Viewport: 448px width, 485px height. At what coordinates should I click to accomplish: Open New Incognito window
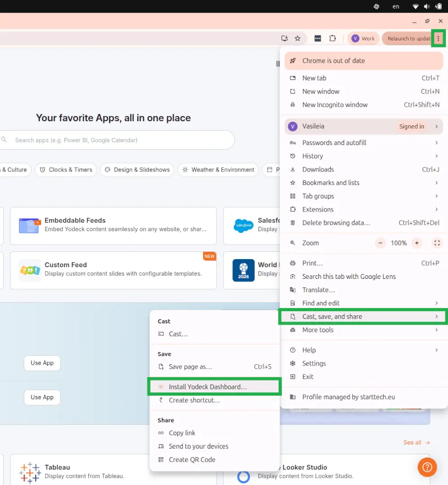(x=364, y=105)
